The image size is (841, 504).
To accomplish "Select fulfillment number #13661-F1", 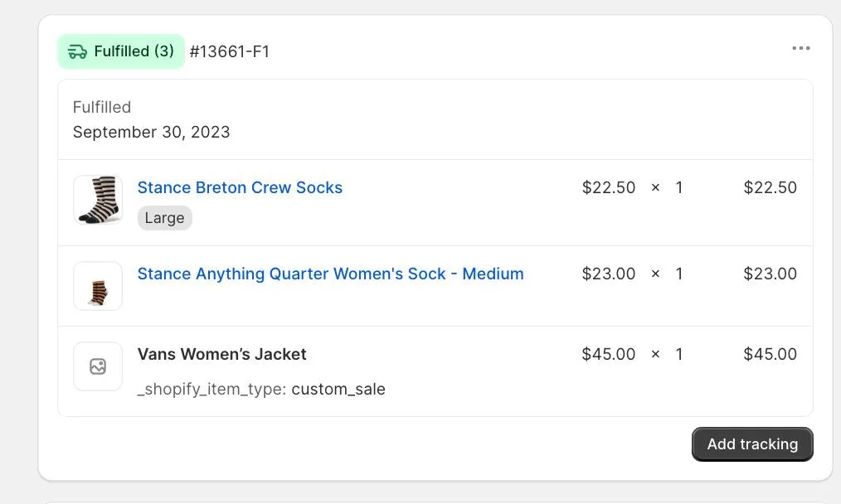I will coord(230,51).
